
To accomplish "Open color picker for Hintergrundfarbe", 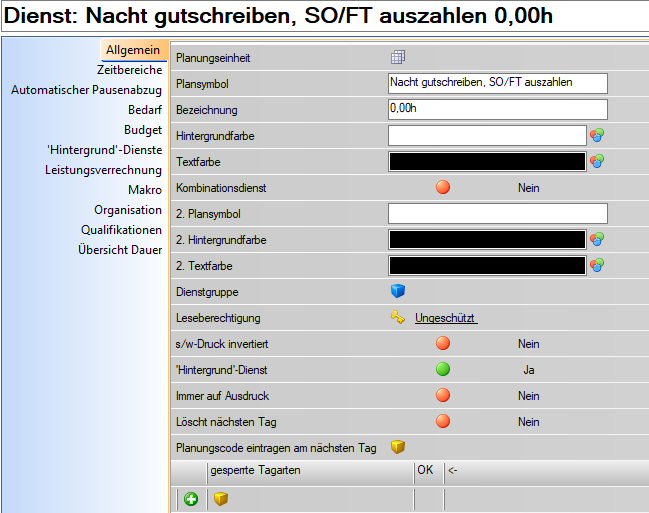I will 597,135.
